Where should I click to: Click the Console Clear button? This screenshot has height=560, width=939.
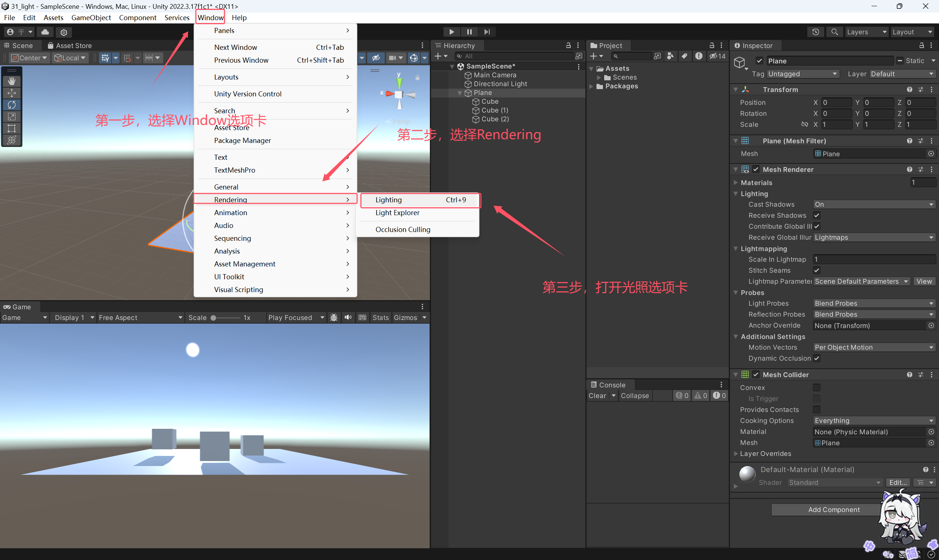coord(597,395)
